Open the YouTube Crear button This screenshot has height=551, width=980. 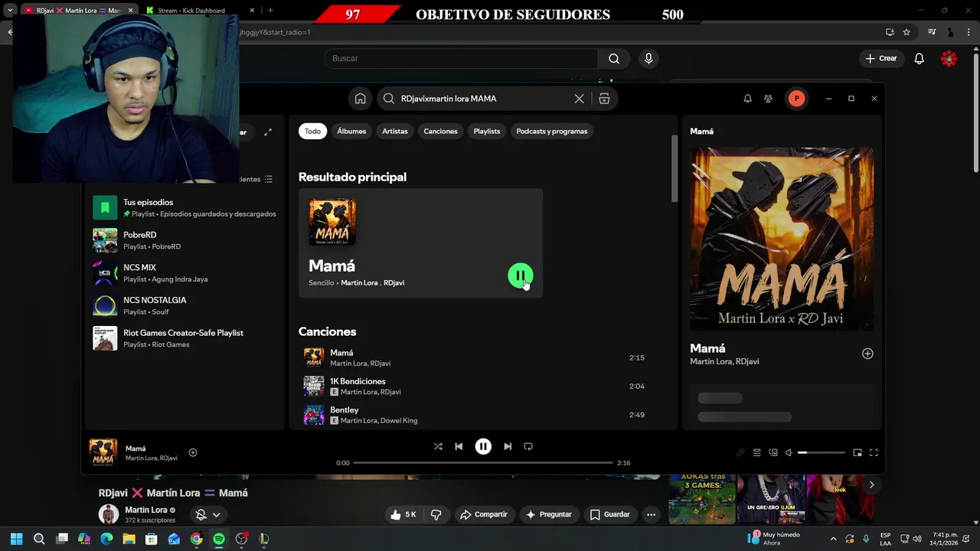[x=881, y=58]
